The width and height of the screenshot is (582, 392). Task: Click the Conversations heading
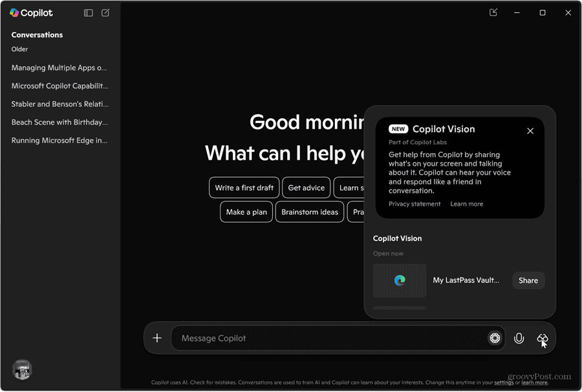tap(37, 35)
